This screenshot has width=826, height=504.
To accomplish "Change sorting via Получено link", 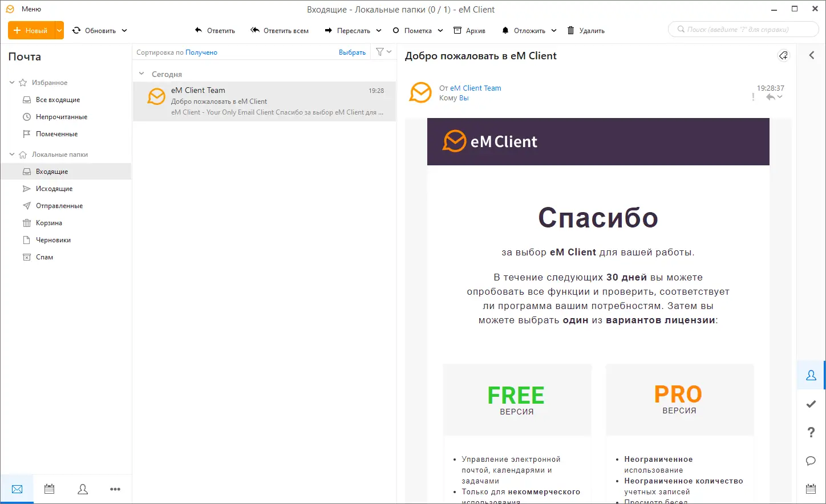I will point(201,52).
